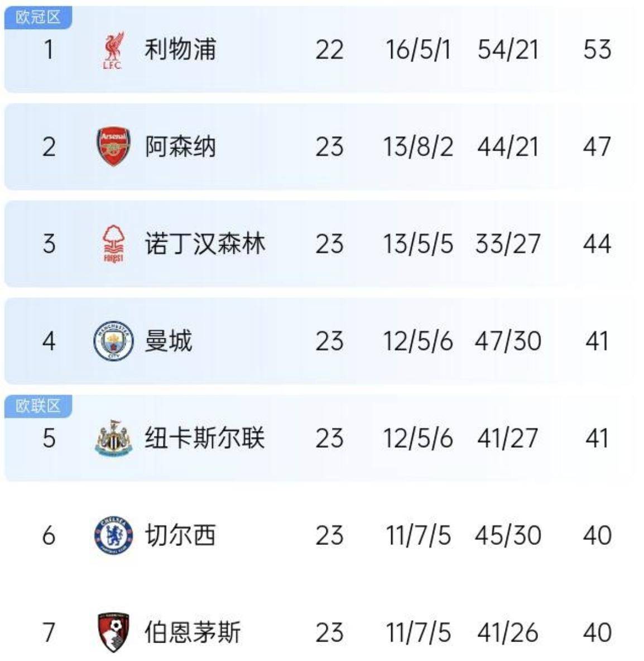Open team name 伯恩茅斯
644x661 pixels.
pyautogui.click(x=192, y=632)
